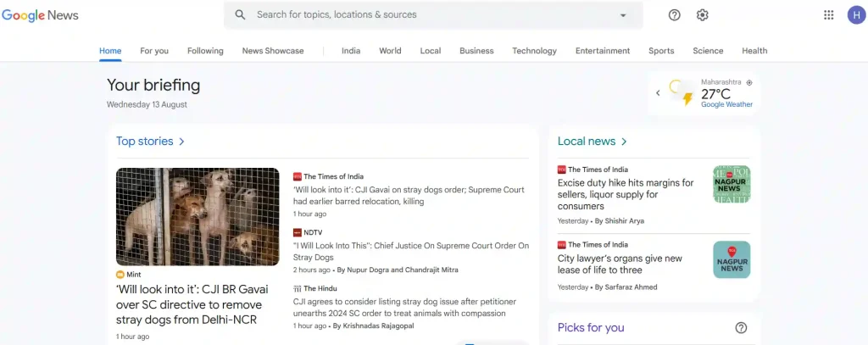
Task: Click 27°C temperature reading
Action: [715, 93]
